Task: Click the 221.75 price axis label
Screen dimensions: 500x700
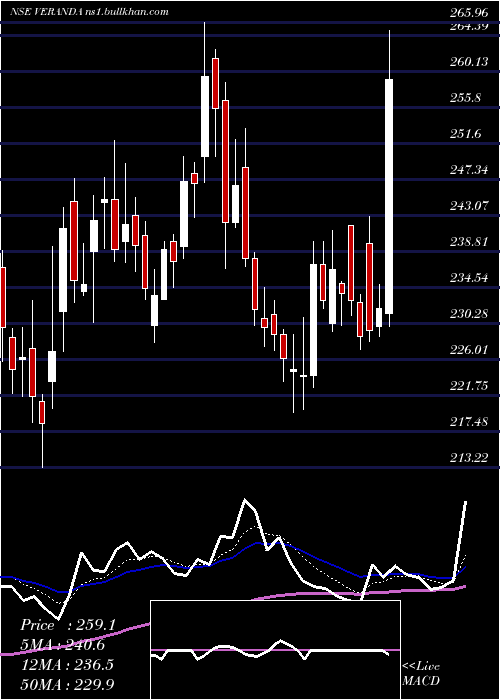Action: 469,385
